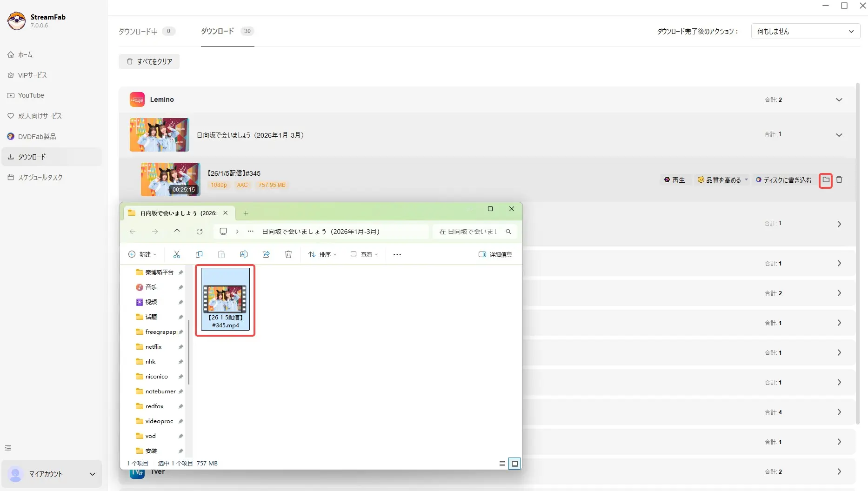Click Copy icon in Explorer toolbar

199,254
